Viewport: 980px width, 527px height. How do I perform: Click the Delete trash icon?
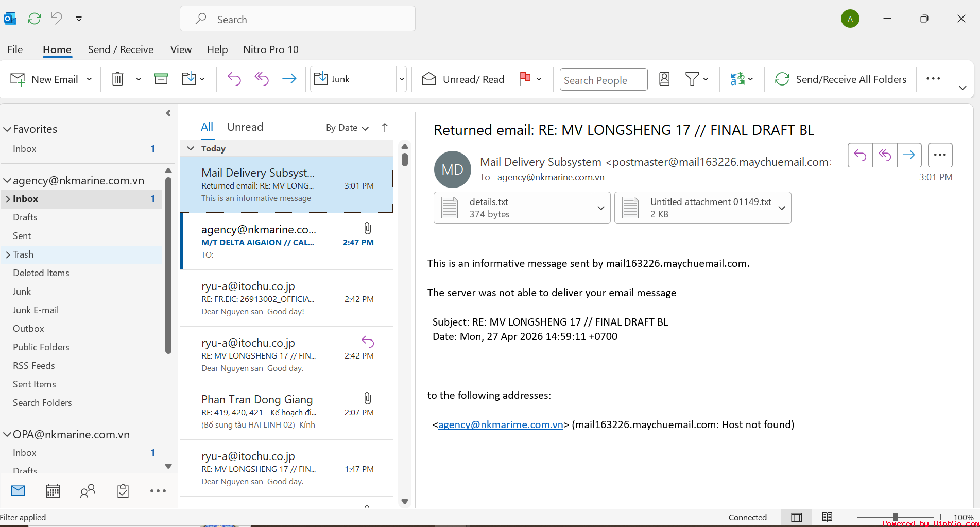(x=117, y=79)
